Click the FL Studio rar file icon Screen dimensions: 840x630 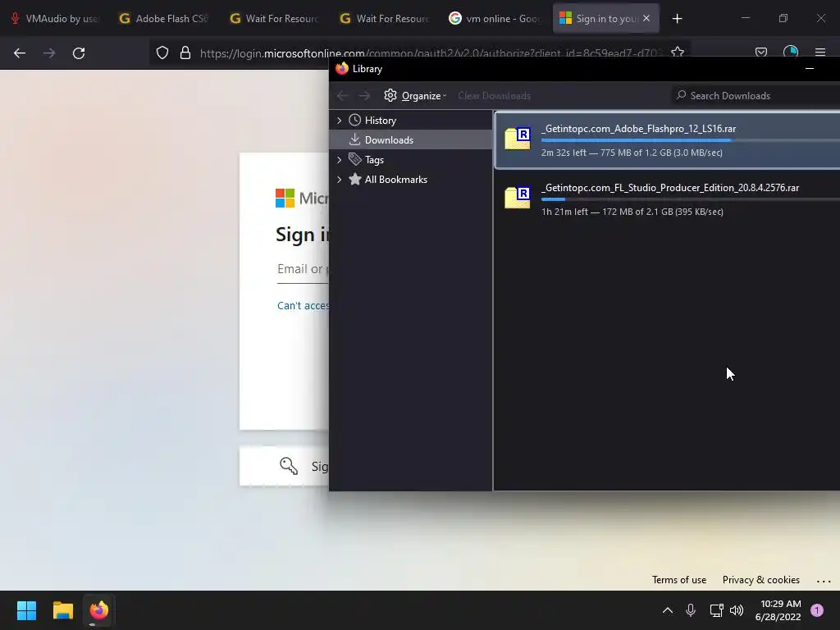coord(518,199)
